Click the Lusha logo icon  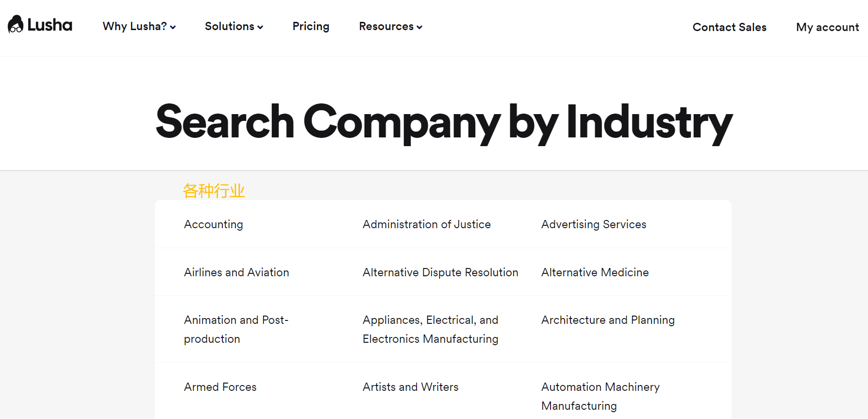(x=16, y=24)
